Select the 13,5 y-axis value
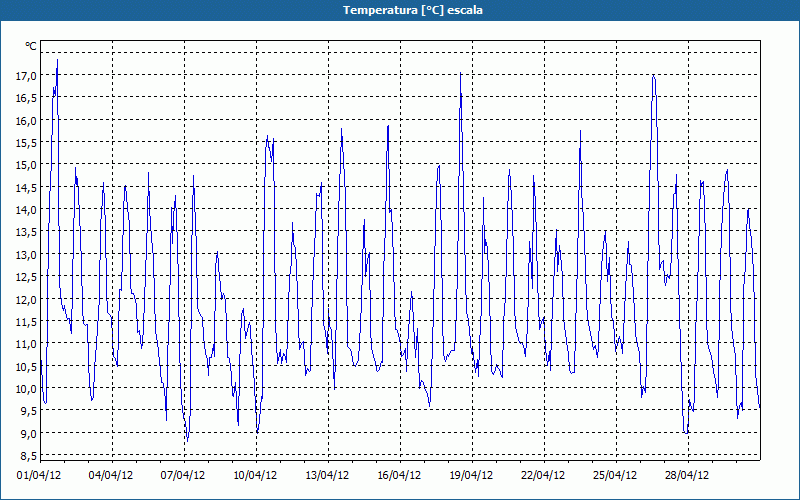 [x=26, y=232]
